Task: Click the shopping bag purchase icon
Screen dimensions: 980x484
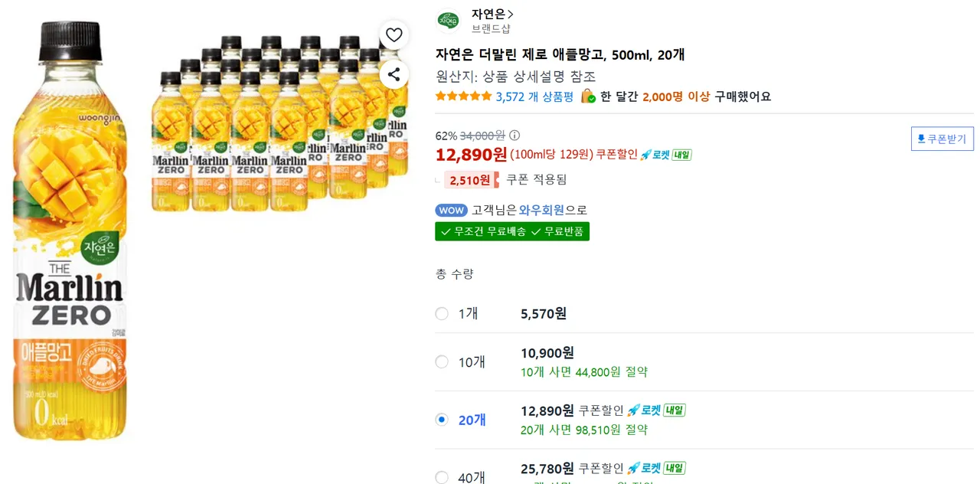Action: coord(588,96)
